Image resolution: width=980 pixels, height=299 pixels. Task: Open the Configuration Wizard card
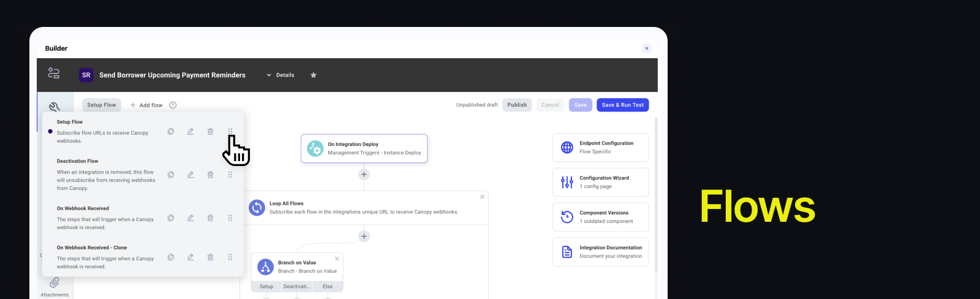point(600,182)
